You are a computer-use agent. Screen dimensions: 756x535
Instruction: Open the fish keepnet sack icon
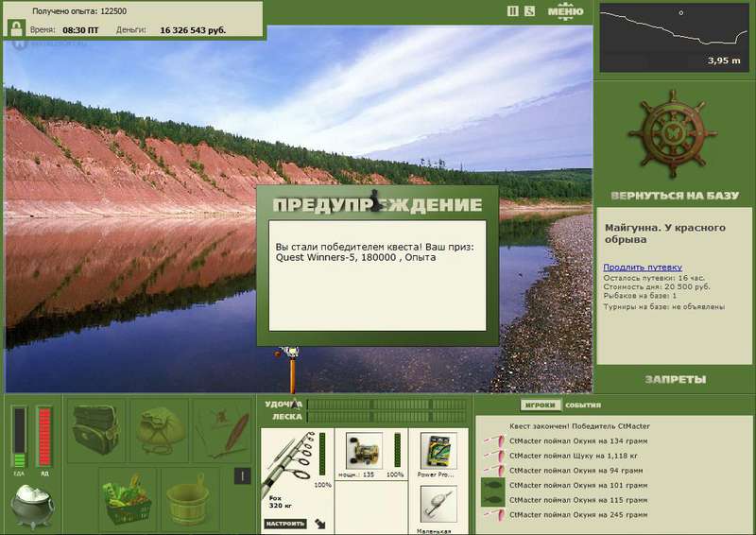click(160, 431)
